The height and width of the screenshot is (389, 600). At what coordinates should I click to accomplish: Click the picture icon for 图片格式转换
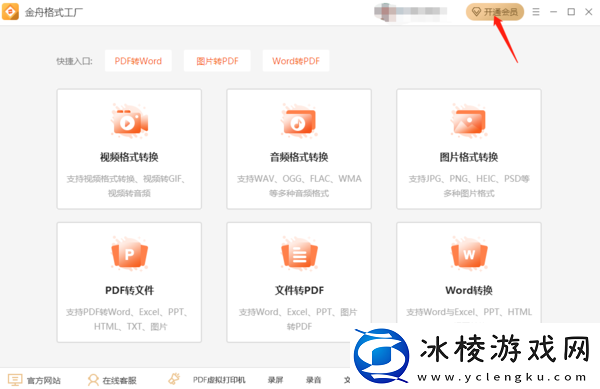pyautogui.click(x=469, y=122)
